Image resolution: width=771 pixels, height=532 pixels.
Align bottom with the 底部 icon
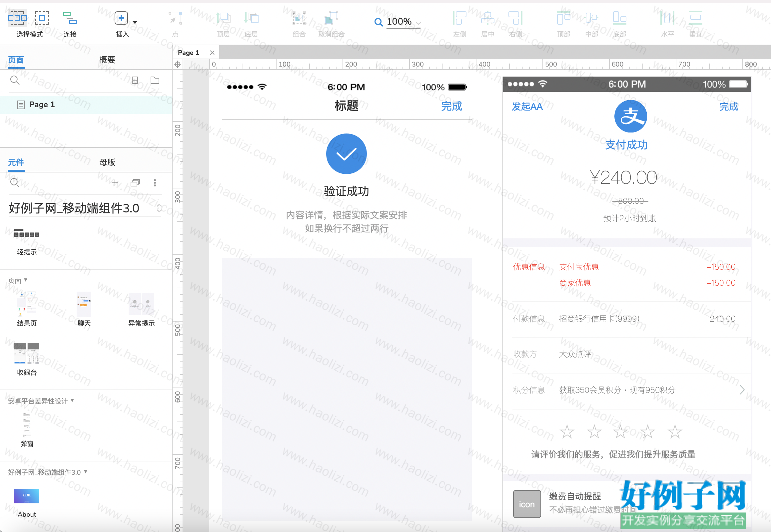pos(619,18)
